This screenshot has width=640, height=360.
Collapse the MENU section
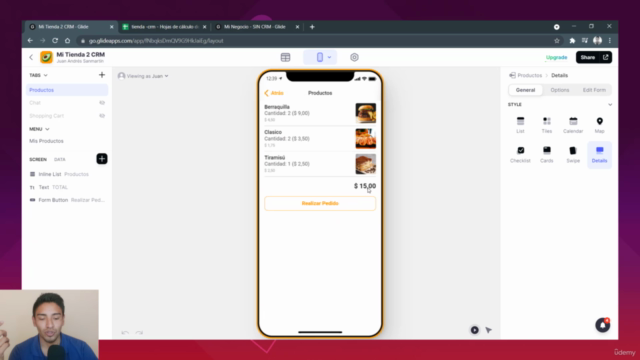click(x=47, y=129)
